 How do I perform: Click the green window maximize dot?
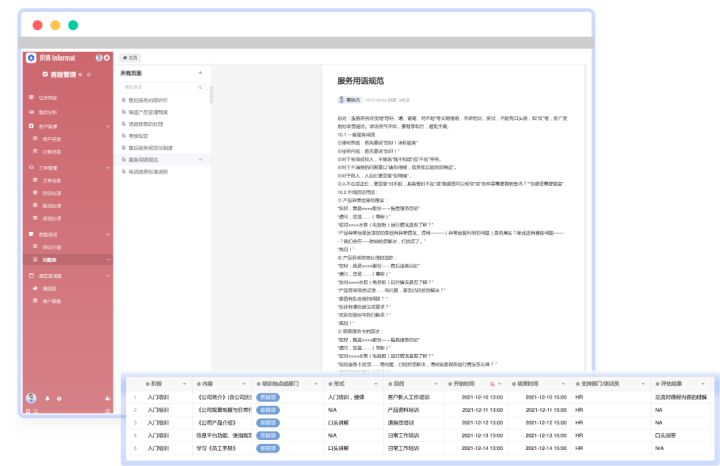pos(73,25)
